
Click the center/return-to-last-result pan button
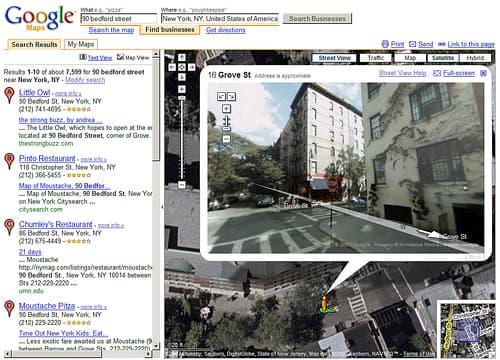(x=182, y=67)
